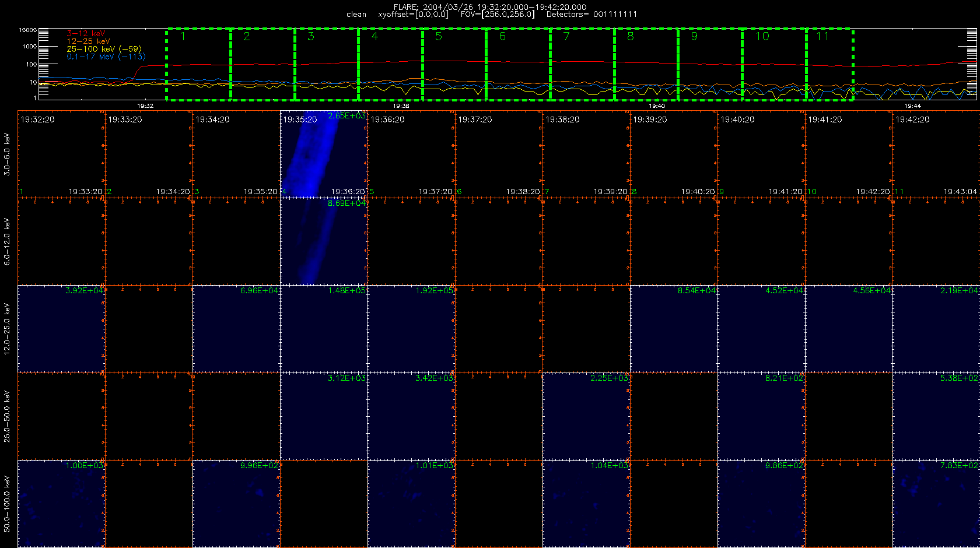The image size is (980, 548).
Task: Click interval number 6 in the light curve
Action: [x=502, y=36]
